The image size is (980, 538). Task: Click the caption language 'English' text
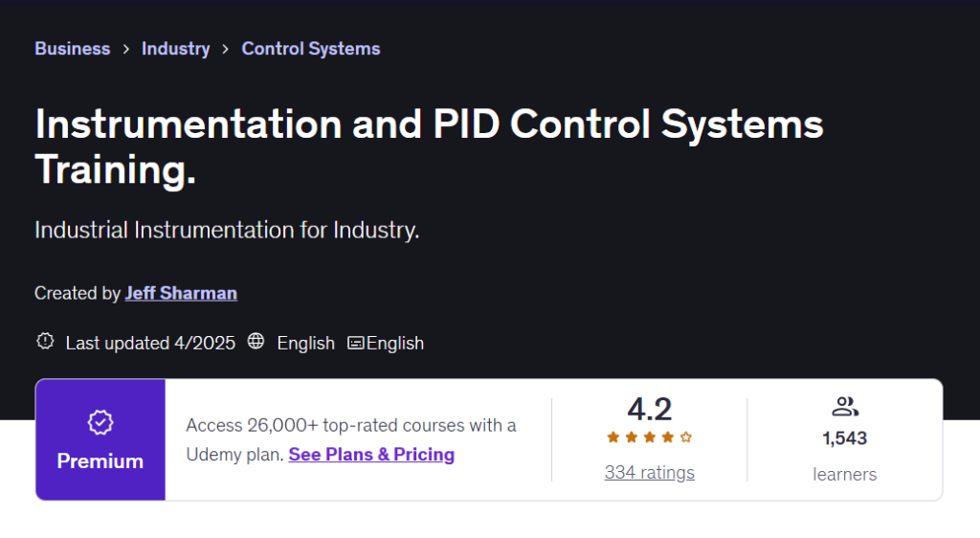tap(395, 343)
